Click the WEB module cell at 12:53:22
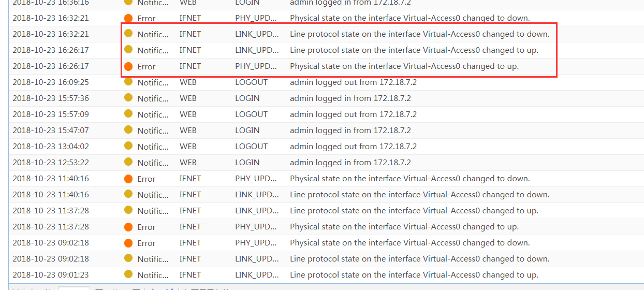 188,163
